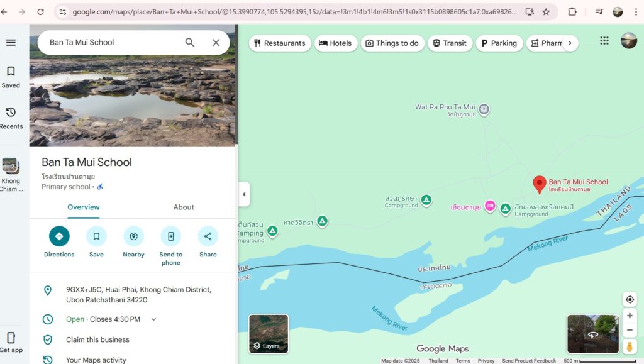Switch to the About tab
Screen dimensions: 644x364
(184, 207)
